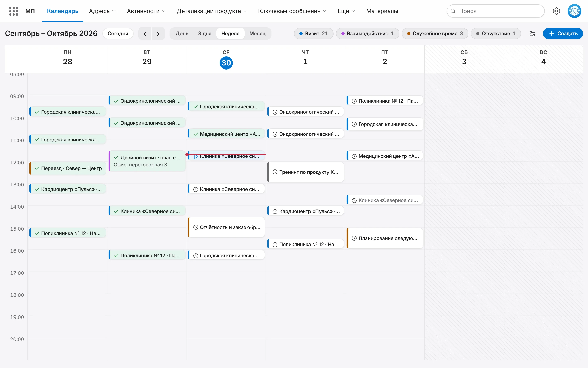Toggle the Отсутствие 1 filter chip
This screenshot has width=588, height=368.
click(x=496, y=34)
